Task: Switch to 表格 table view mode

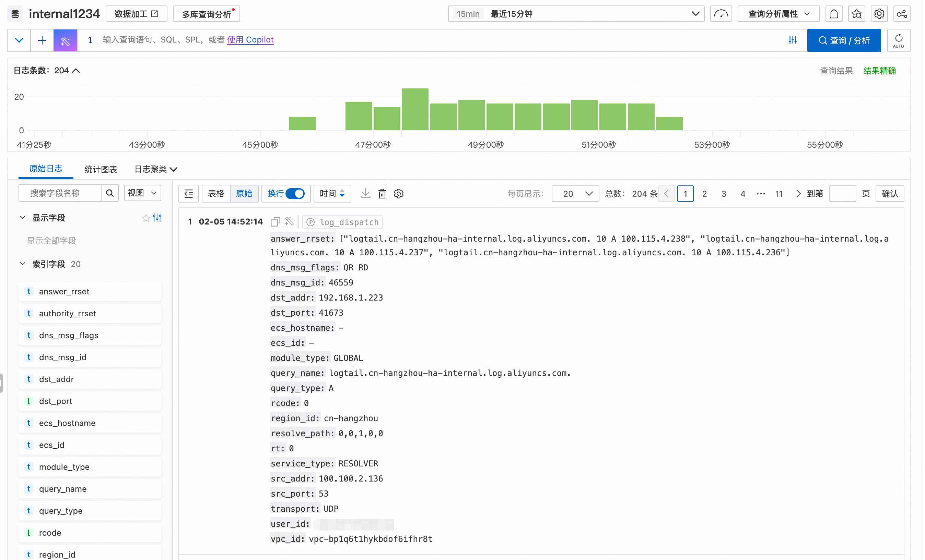Action: coord(216,194)
